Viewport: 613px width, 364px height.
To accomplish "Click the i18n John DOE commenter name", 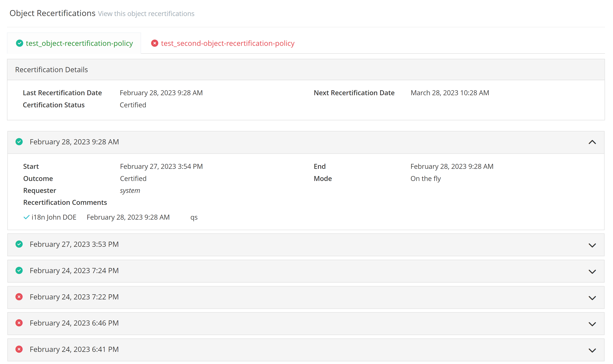I will tap(54, 217).
